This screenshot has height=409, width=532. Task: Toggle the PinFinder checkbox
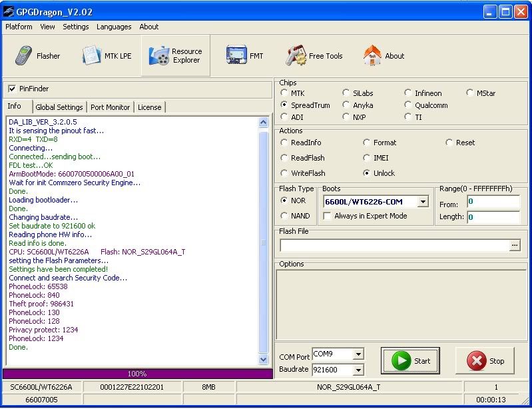point(12,89)
